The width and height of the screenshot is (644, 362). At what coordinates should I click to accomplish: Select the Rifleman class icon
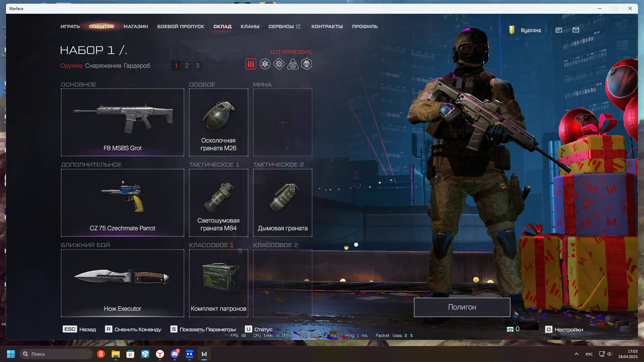(251, 64)
